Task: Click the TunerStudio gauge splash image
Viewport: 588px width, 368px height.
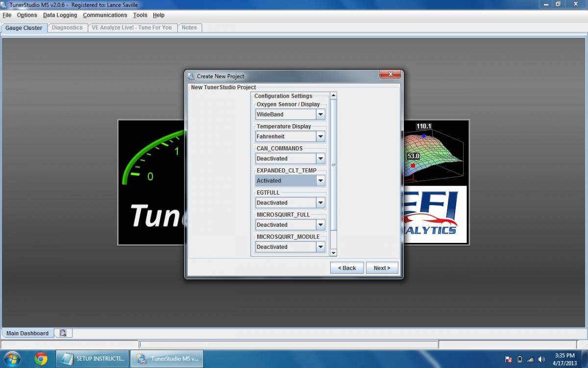Action: [151, 182]
